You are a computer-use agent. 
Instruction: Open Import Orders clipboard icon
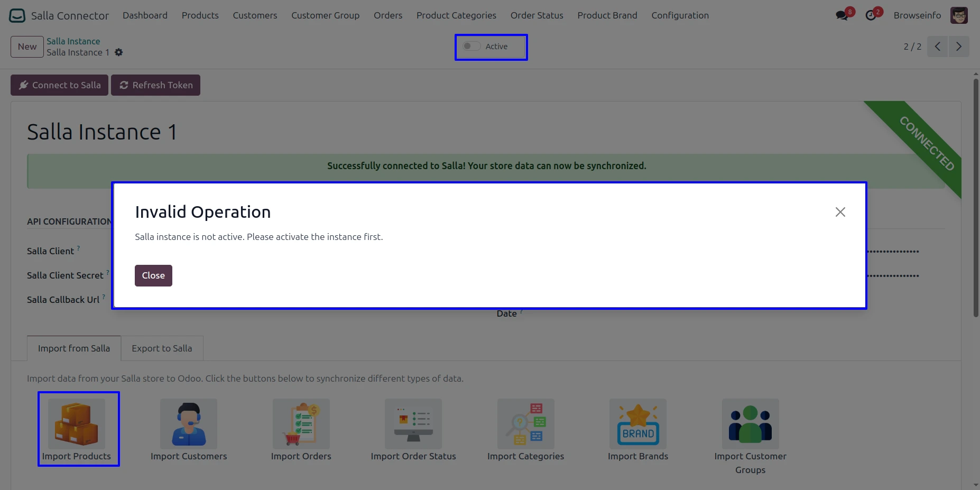pyautogui.click(x=301, y=424)
